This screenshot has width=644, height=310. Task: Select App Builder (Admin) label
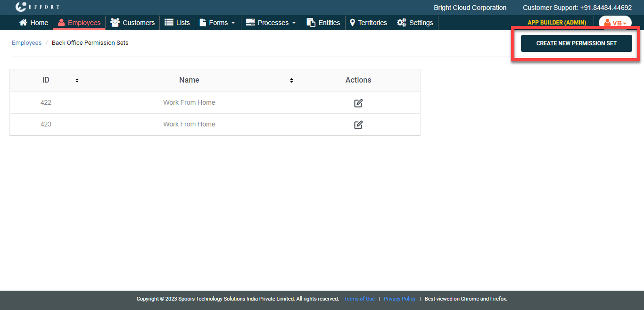(x=557, y=23)
